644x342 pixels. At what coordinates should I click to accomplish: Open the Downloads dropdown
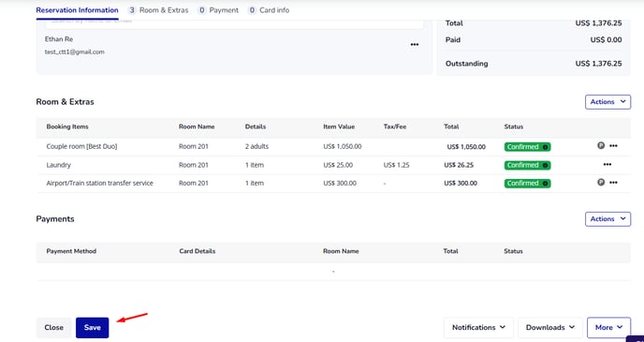click(550, 328)
